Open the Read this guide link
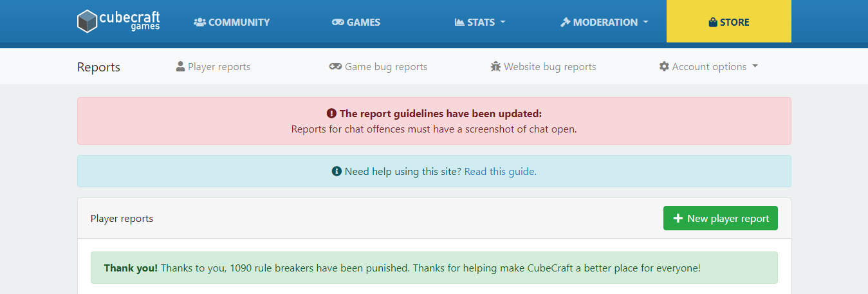Viewport: 868px width, 294px height. click(x=500, y=171)
